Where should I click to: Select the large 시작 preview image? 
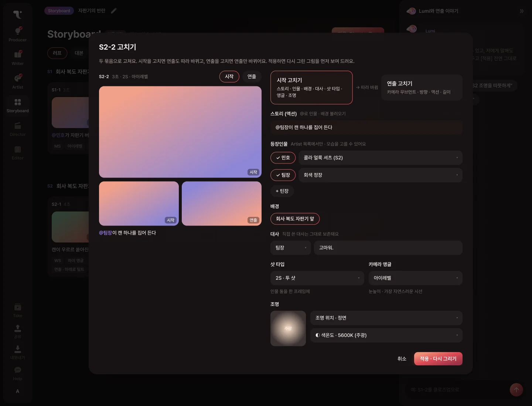(180, 132)
